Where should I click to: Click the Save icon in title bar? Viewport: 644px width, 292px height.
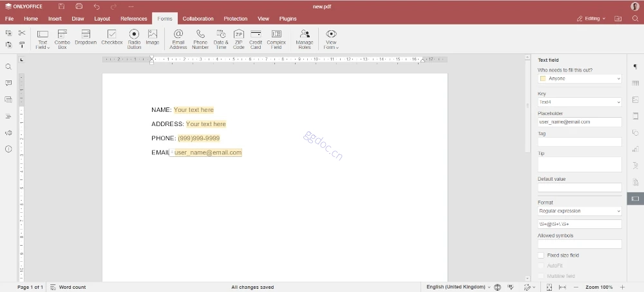tap(62, 6)
